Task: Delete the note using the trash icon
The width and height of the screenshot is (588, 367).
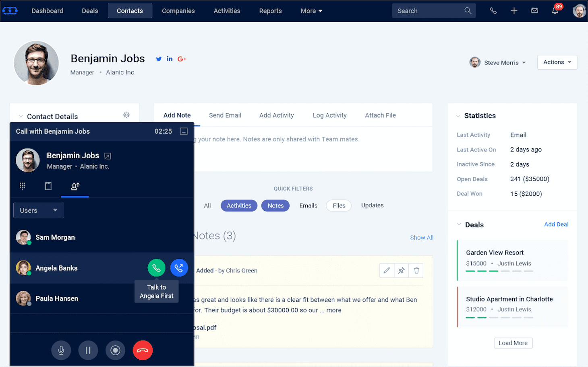Action: tap(416, 270)
